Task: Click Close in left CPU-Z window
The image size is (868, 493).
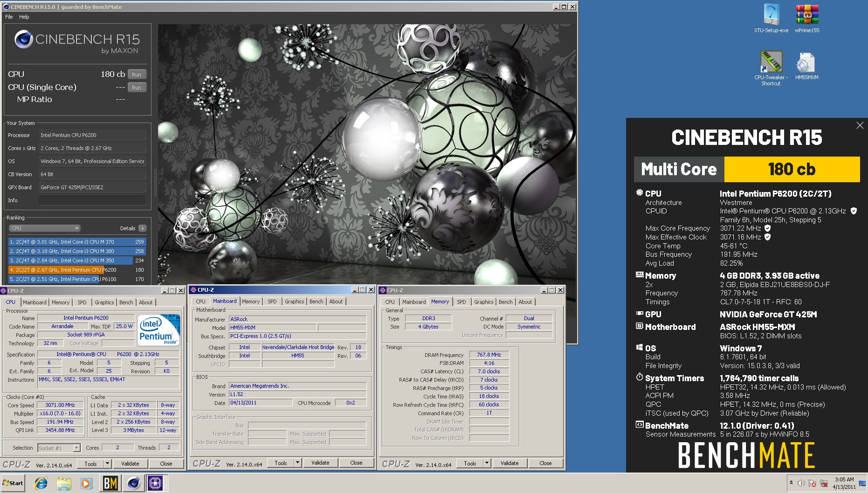Action: tap(166, 464)
